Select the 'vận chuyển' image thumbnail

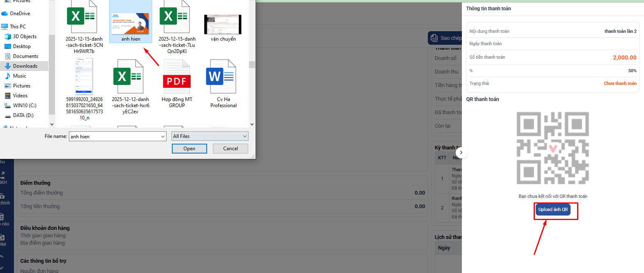tap(223, 25)
